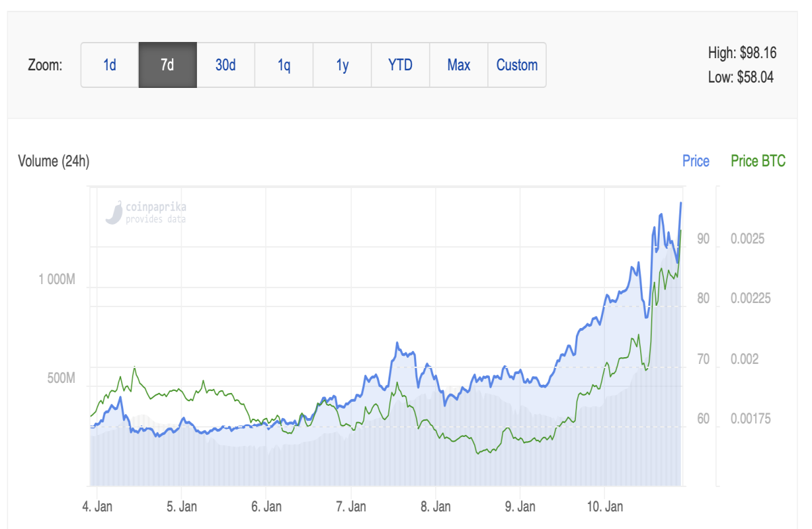Select the YTD zoom range
The height and width of the screenshot is (529, 812).
(x=401, y=65)
